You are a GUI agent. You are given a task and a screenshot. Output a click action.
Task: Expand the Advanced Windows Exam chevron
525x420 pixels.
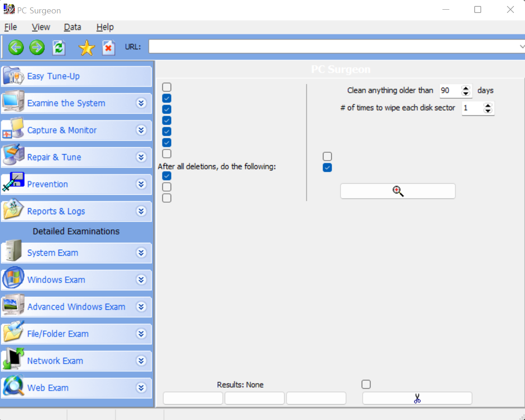pyautogui.click(x=141, y=307)
